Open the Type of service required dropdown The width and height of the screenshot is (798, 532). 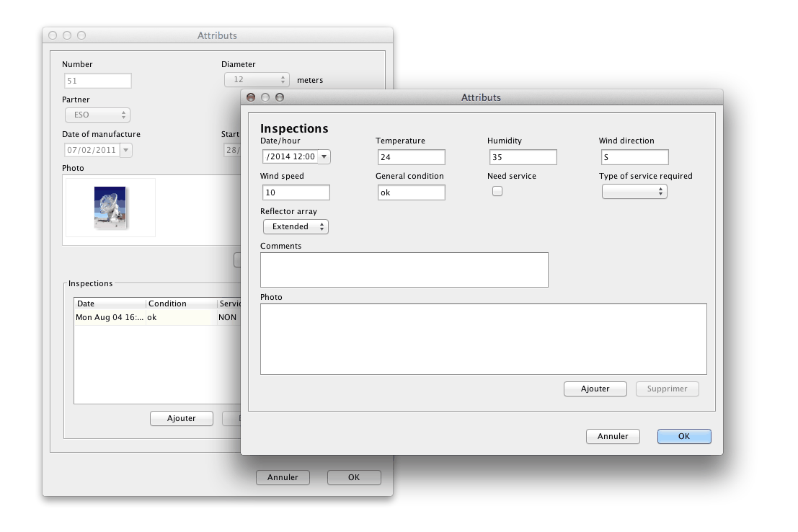click(x=634, y=192)
